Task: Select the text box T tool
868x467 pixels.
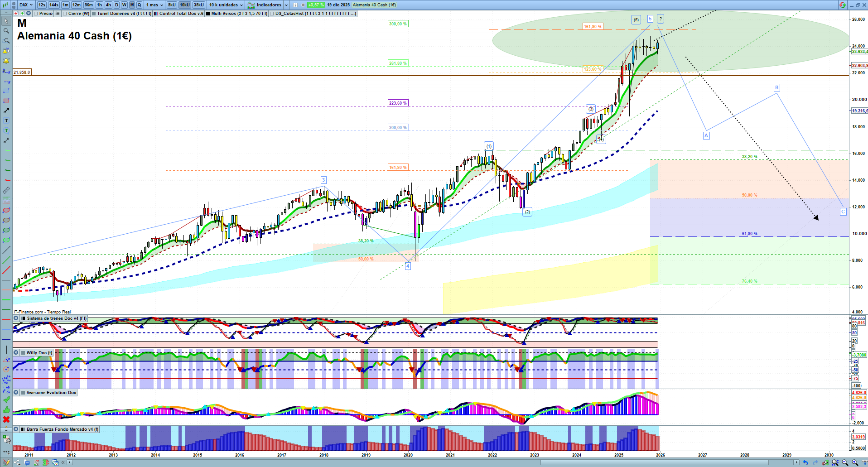Action: [x=6, y=120]
